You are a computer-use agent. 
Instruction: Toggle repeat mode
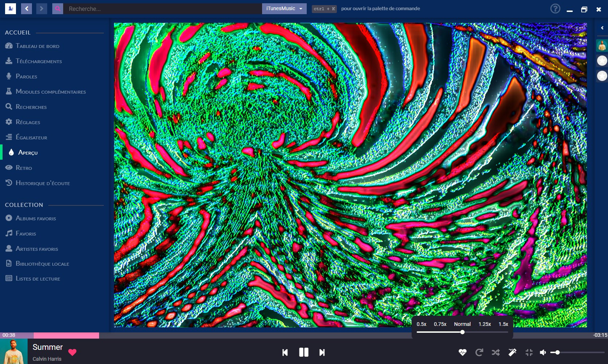479,352
